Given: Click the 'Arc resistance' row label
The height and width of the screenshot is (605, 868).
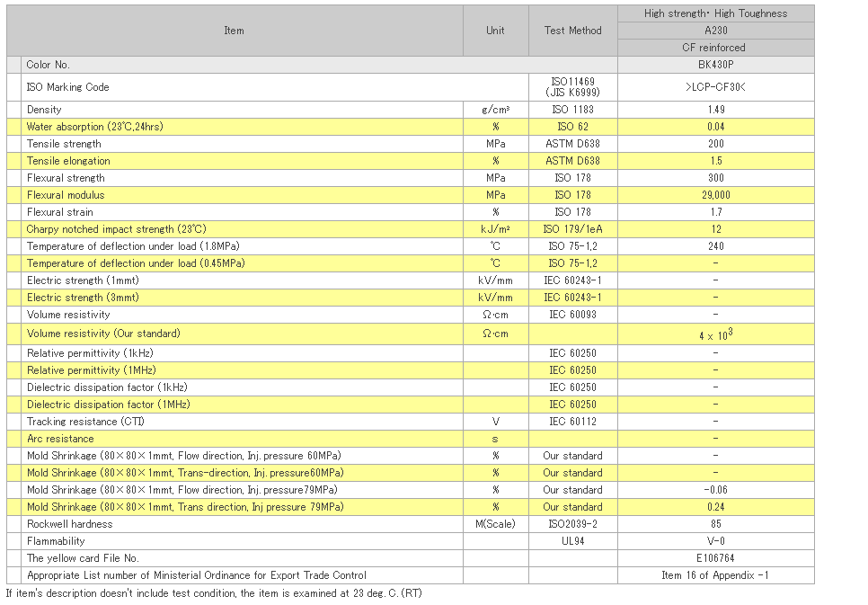Looking at the screenshot, I should point(60,439).
